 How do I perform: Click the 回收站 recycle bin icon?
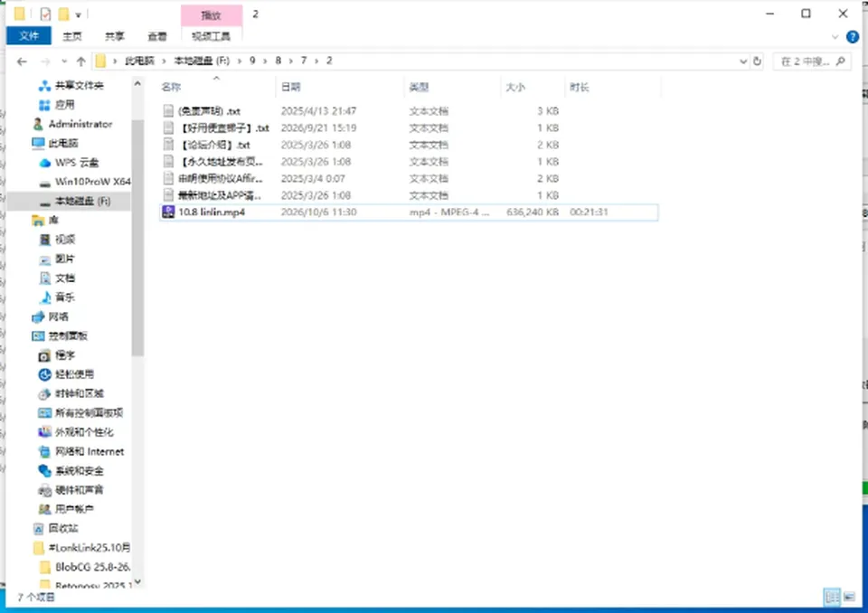[x=38, y=528]
